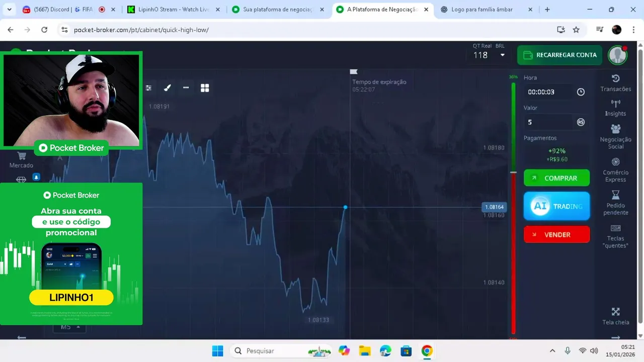Open volume control in system tray
This screenshot has height=362, width=644.
pos(594,351)
